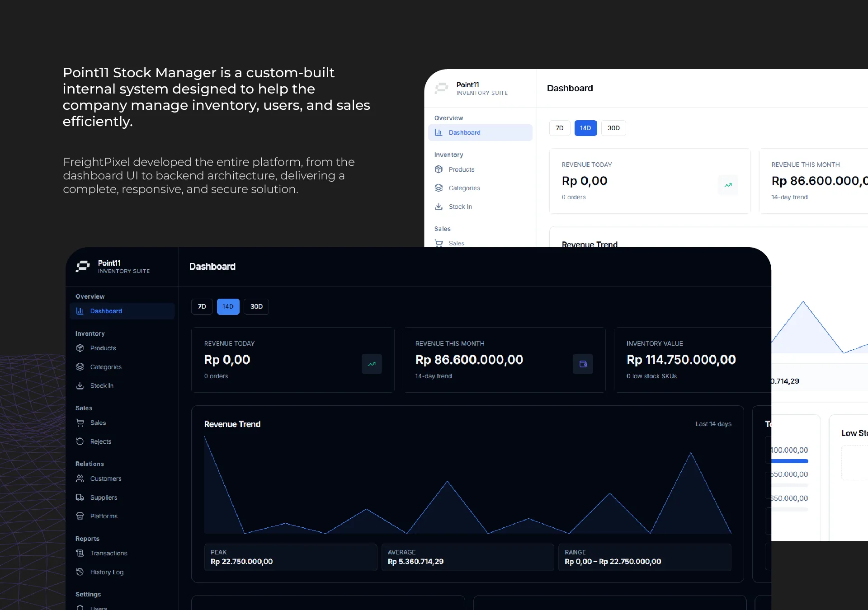
Task: Open Categories label in light sidebar
Action: pos(464,188)
